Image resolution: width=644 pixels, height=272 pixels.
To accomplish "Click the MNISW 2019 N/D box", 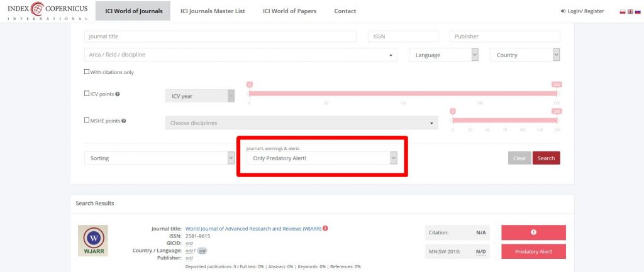I will pyautogui.click(x=457, y=251).
